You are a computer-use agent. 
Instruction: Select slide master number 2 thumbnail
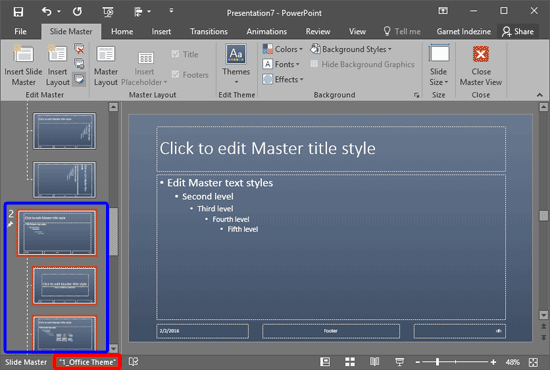[x=57, y=233]
